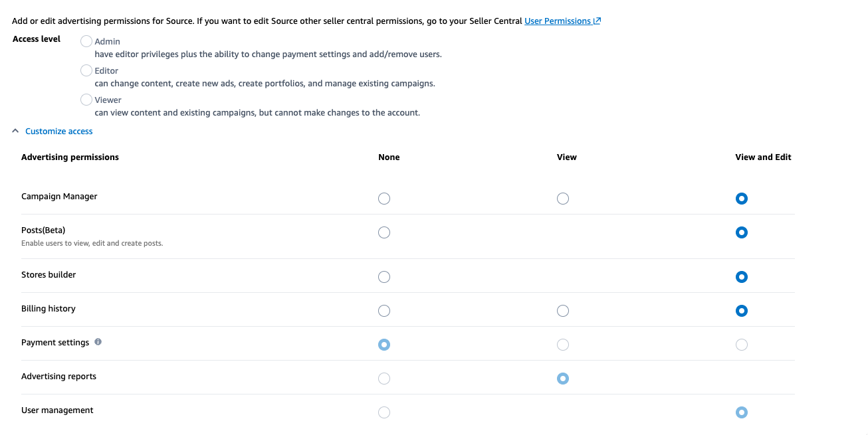Select View and Edit for Stores builder
This screenshot has height=435, width=868.
click(x=742, y=277)
